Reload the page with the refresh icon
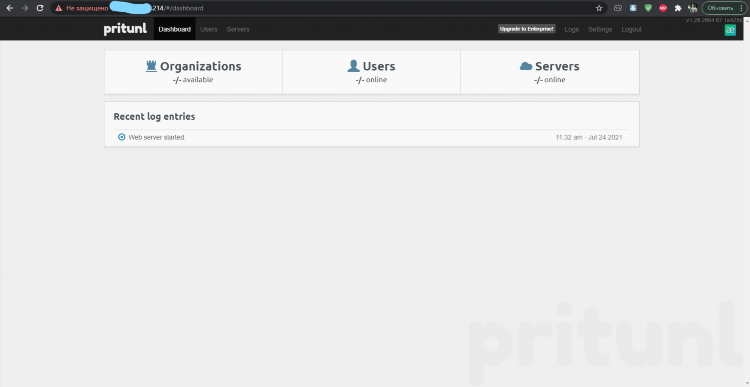This screenshot has width=750, height=387. coord(40,8)
